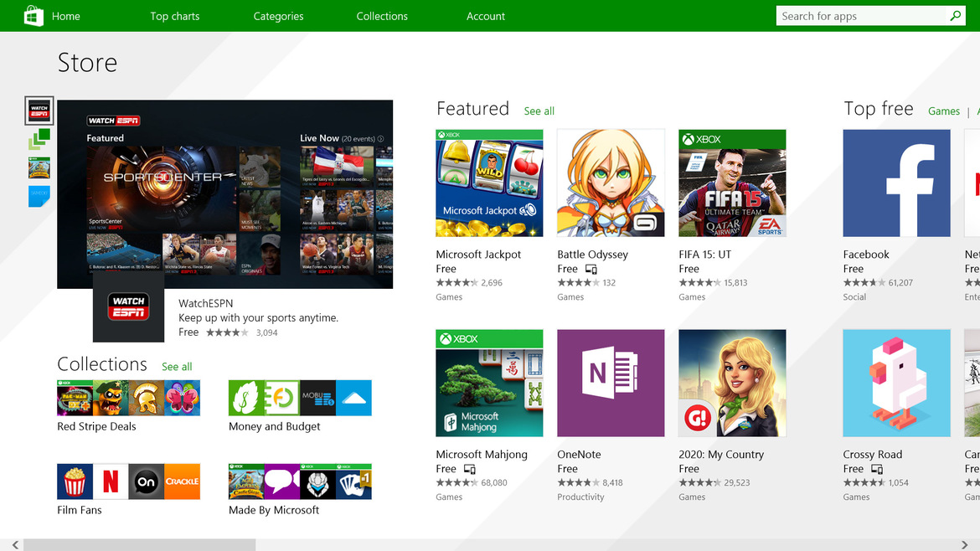
Task: Click the Facebook Social category label
Action: coord(854,297)
